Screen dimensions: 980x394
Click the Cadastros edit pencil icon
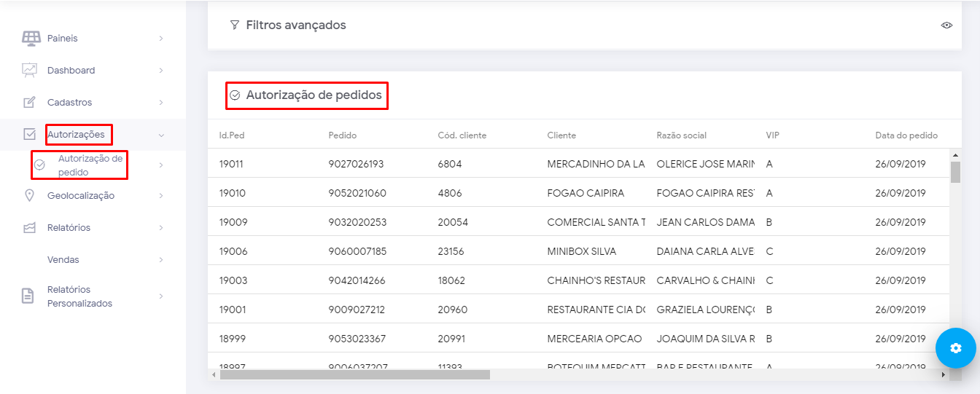(29, 102)
